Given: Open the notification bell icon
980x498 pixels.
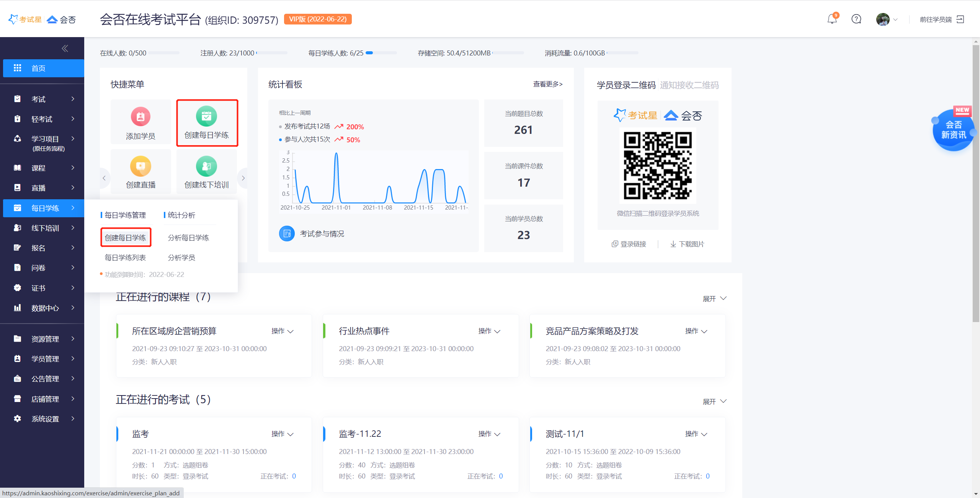Looking at the screenshot, I should tap(832, 19).
